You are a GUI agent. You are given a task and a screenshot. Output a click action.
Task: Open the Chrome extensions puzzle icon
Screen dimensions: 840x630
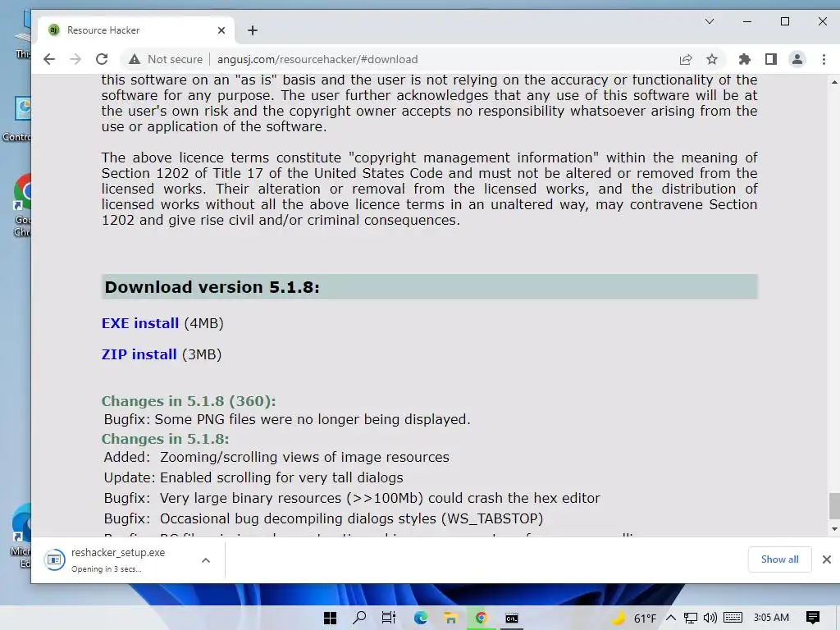(x=744, y=59)
